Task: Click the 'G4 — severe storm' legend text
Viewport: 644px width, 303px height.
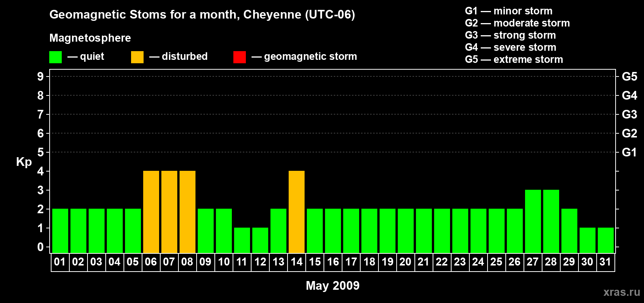Action: [x=511, y=47]
